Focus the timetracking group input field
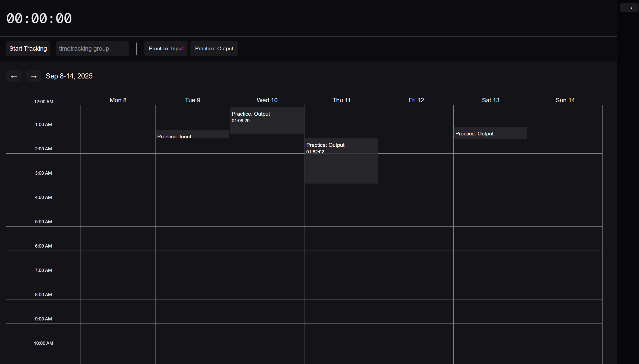Viewport: 639px width, 364px height. (x=92, y=49)
